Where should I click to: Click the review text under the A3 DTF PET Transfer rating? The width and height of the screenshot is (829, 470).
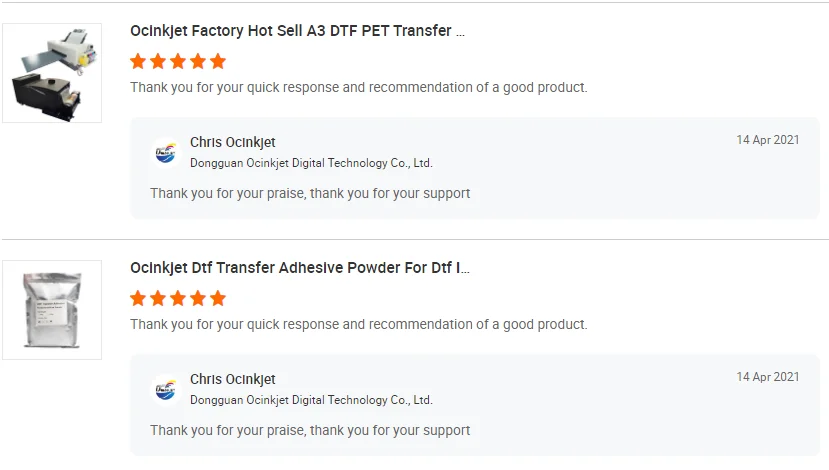click(358, 87)
